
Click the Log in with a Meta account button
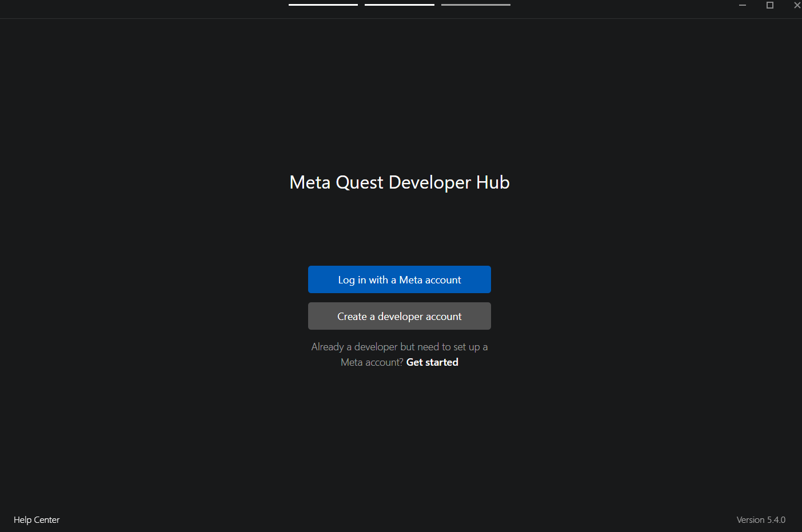click(399, 279)
